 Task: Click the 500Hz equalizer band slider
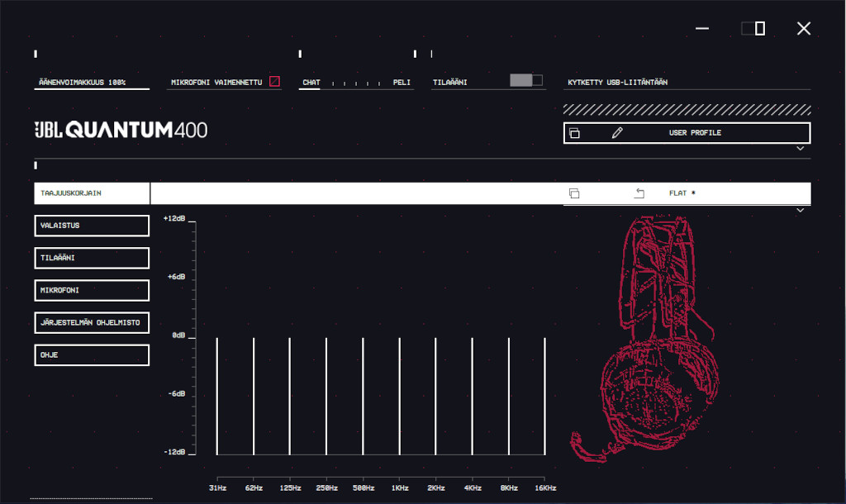tap(364, 396)
